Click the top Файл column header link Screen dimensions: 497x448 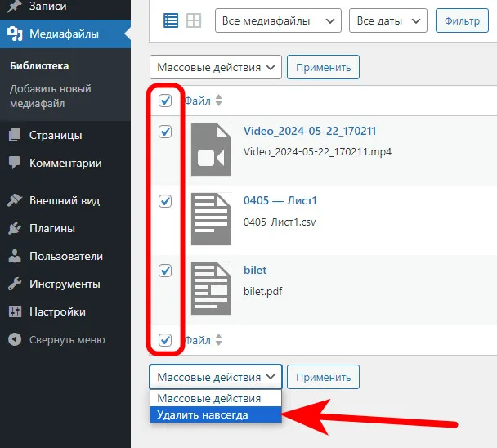click(x=197, y=101)
